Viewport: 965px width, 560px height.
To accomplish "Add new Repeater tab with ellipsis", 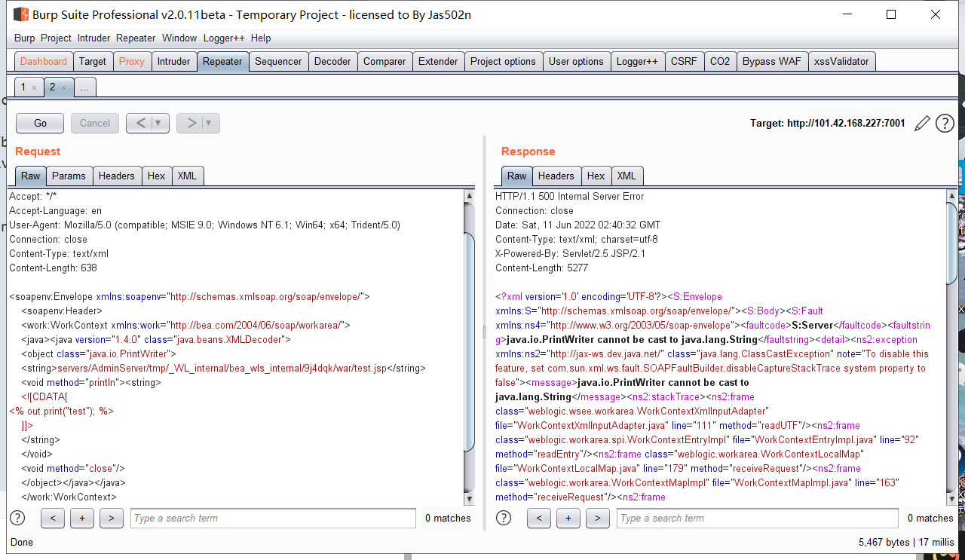I will point(84,87).
